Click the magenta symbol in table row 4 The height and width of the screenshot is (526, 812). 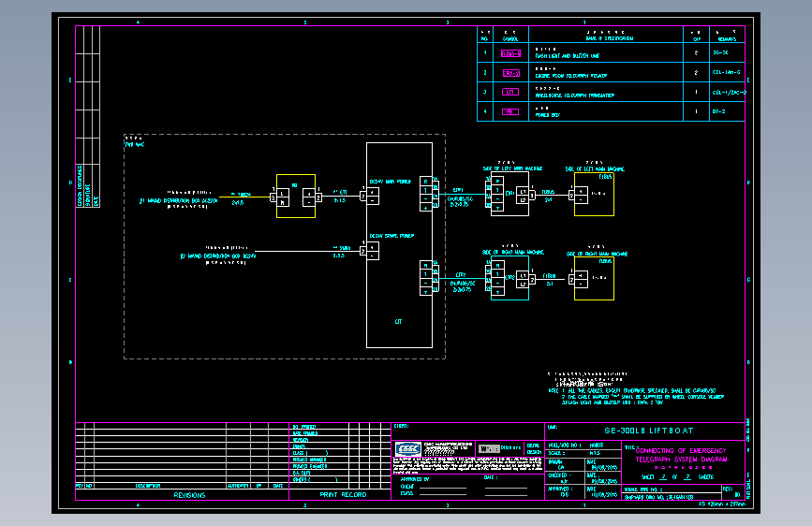(510, 111)
